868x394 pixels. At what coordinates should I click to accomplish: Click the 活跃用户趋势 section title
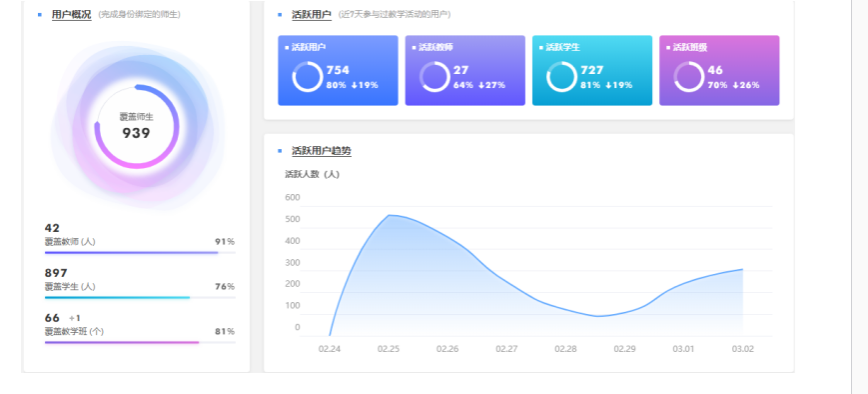pos(322,151)
